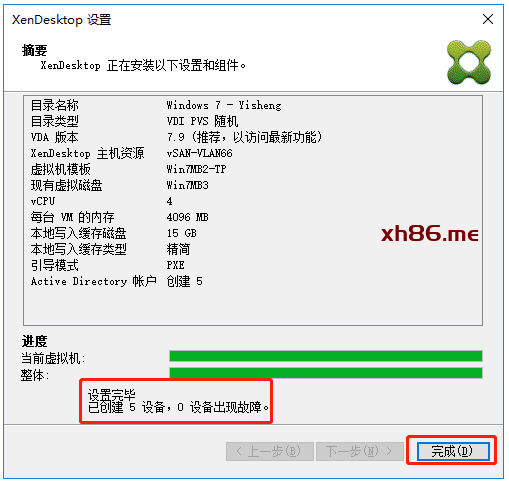Select the 目录名称 Windows 7 - Yisheng row
The height and width of the screenshot is (482, 509).
point(156,105)
